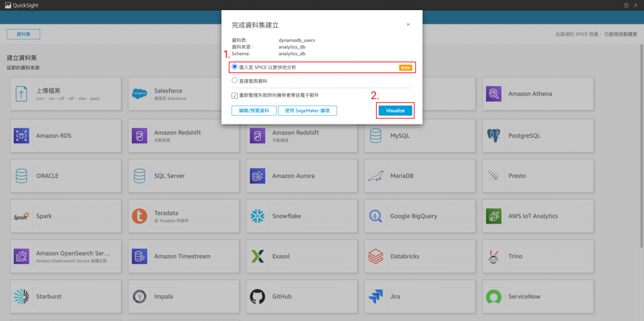644x321 pixels.
Task: Select the Presto icon
Action: click(494, 176)
